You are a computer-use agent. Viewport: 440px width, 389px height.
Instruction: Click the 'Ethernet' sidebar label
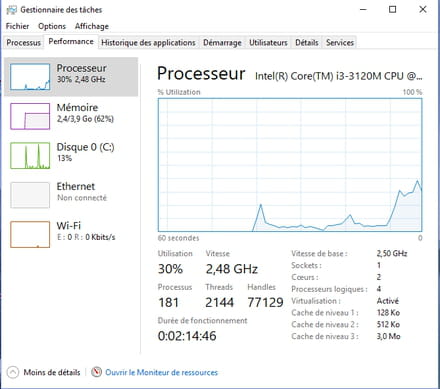76,186
